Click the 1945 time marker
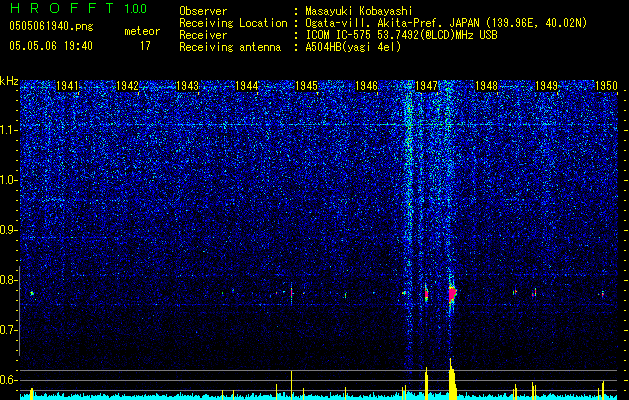The height and width of the screenshot is (400, 629). [x=306, y=85]
